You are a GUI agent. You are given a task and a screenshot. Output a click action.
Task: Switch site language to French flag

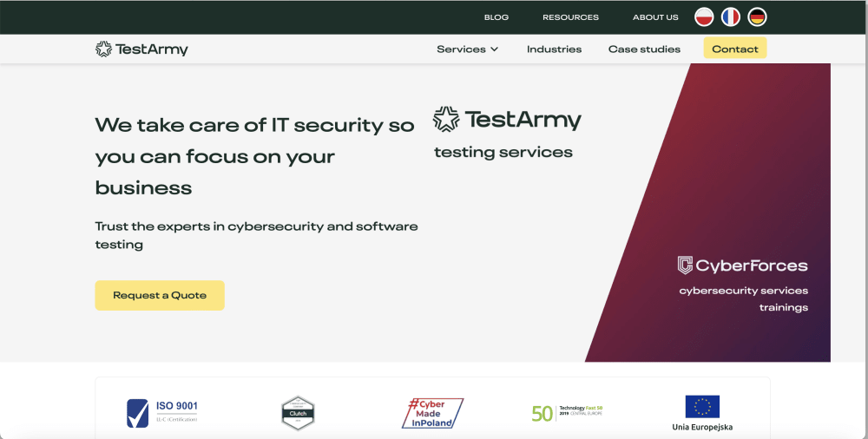tap(731, 17)
